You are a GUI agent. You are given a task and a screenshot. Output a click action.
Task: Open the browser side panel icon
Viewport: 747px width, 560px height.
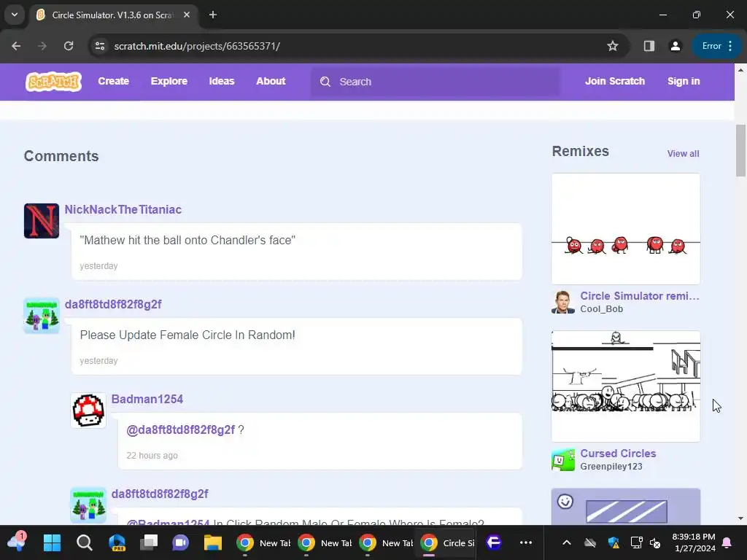pyautogui.click(x=649, y=46)
